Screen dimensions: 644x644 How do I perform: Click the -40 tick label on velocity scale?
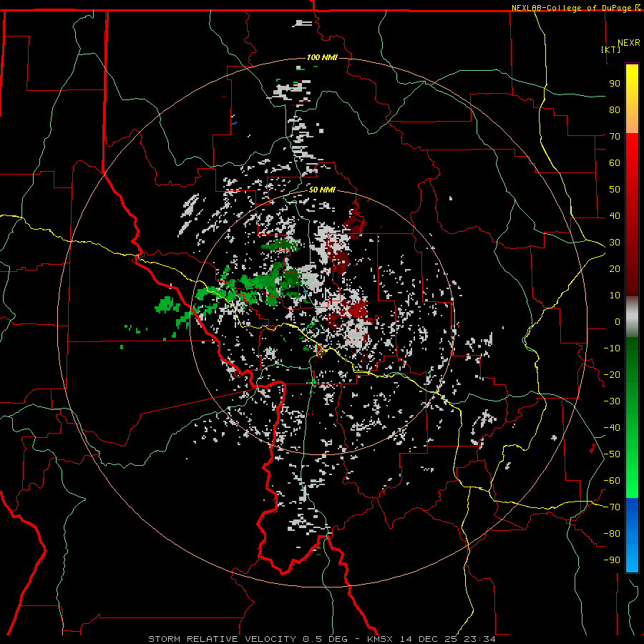612,428
